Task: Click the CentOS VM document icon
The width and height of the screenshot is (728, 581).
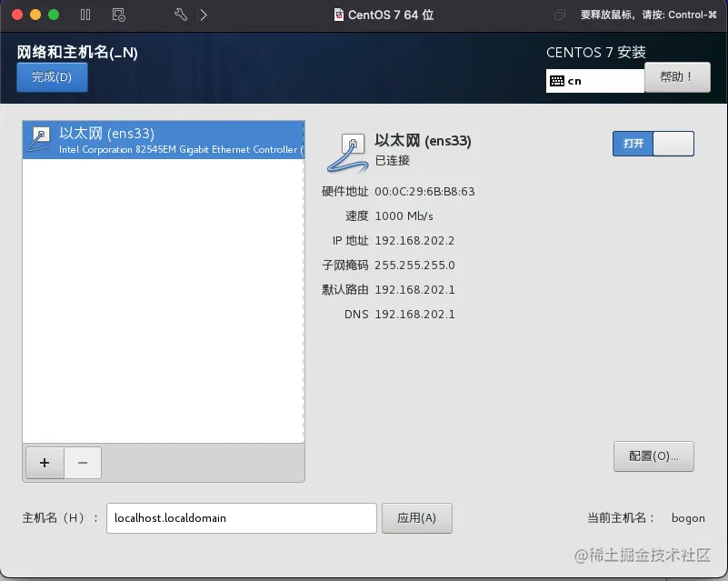Action: (339, 15)
